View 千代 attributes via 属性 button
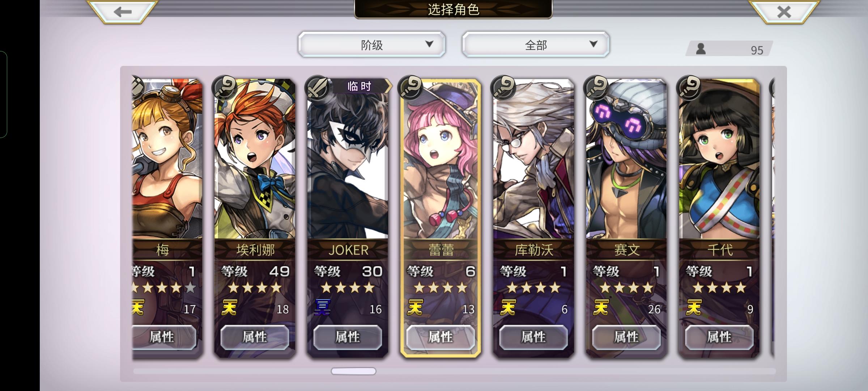Image resolution: width=868 pixels, height=391 pixels. click(x=719, y=337)
